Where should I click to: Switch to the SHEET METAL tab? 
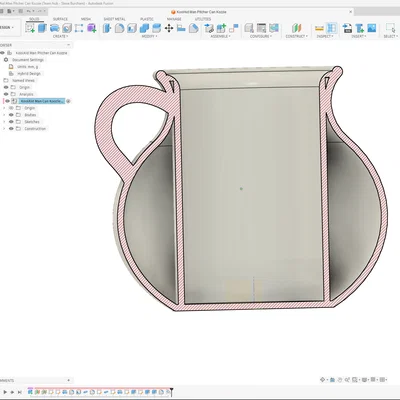(114, 19)
